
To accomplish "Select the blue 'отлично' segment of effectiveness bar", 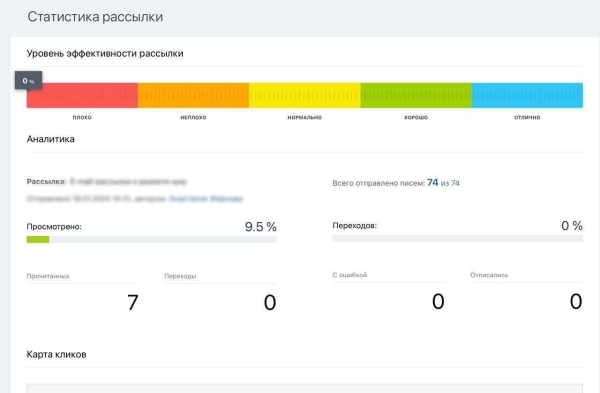I will tap(527, 95).
